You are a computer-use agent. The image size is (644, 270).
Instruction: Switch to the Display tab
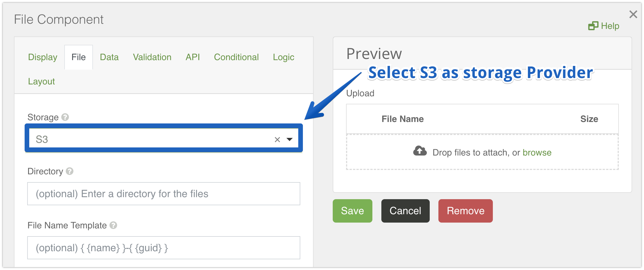[43, 57]
